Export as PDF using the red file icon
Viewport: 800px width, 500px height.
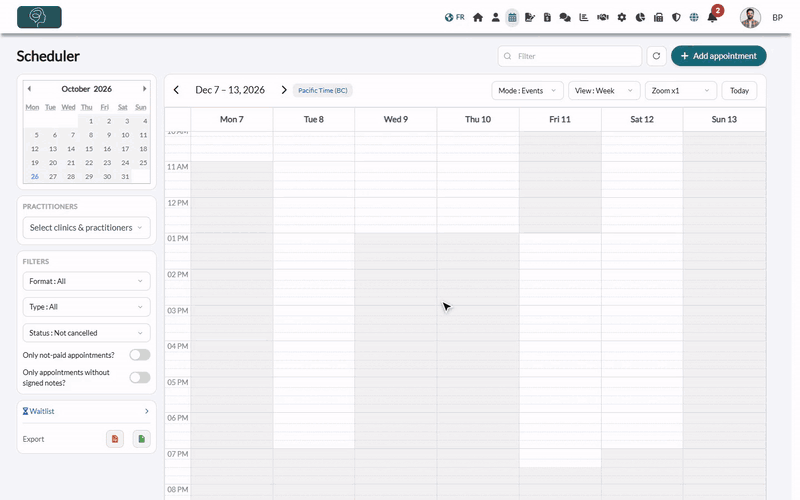(115, 439)
